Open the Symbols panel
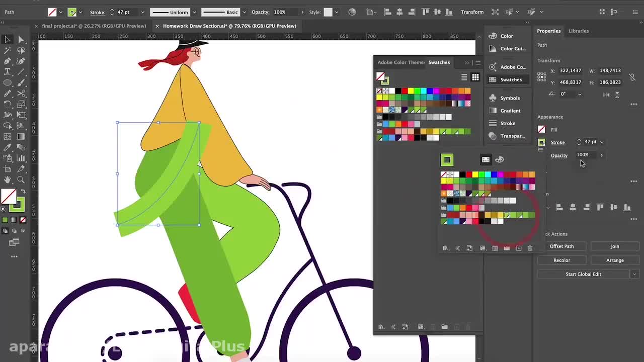The width and height of the screenshot is (644, 362). [x=509, y=98]
